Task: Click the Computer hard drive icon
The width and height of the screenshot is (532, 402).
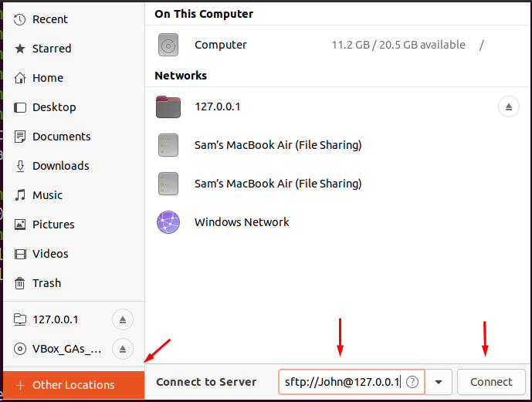Action: click(x=168, y=45)
